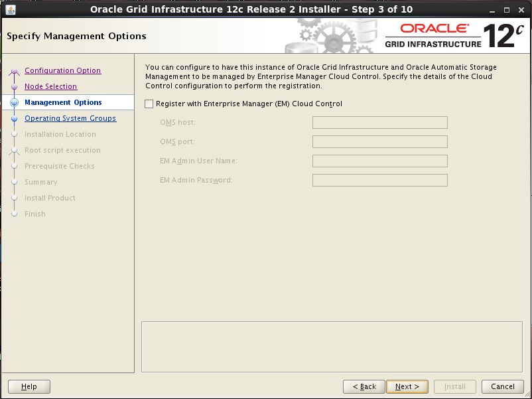Click the disabled Install button

click(x=454, y=386)
